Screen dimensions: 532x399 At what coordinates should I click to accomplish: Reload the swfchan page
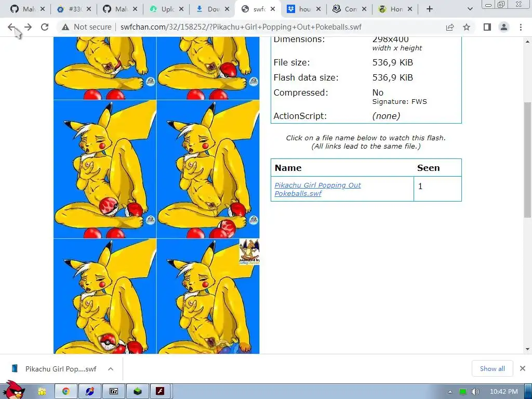(45, 27)
